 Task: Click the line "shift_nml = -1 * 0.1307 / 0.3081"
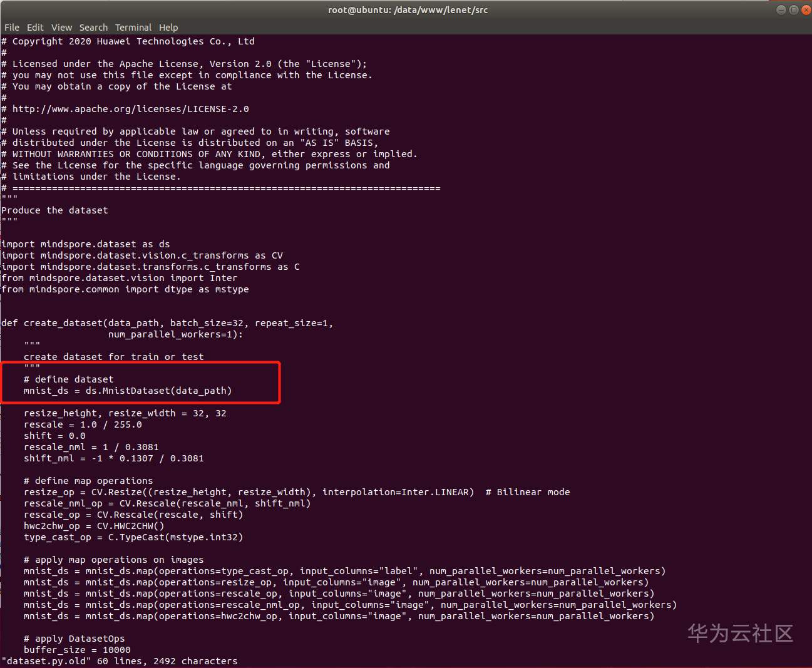(x=114, y=458)
